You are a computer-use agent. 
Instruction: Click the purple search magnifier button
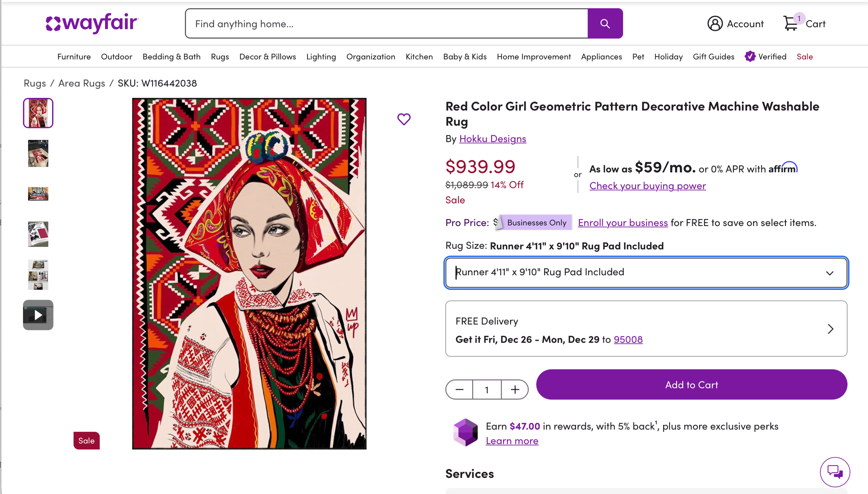tap(605, 24)
